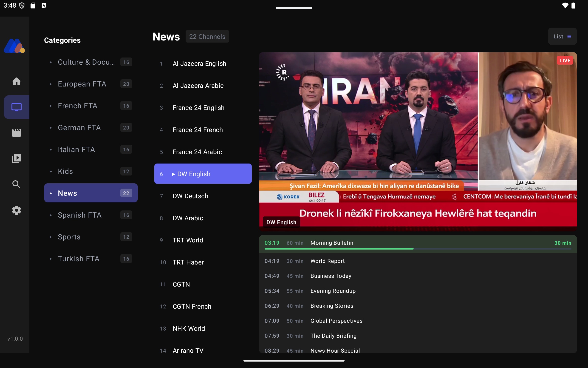Screen dimensions: 588x368
Task: Open the Movies clapperboard icon
Action: pos(16,133)
